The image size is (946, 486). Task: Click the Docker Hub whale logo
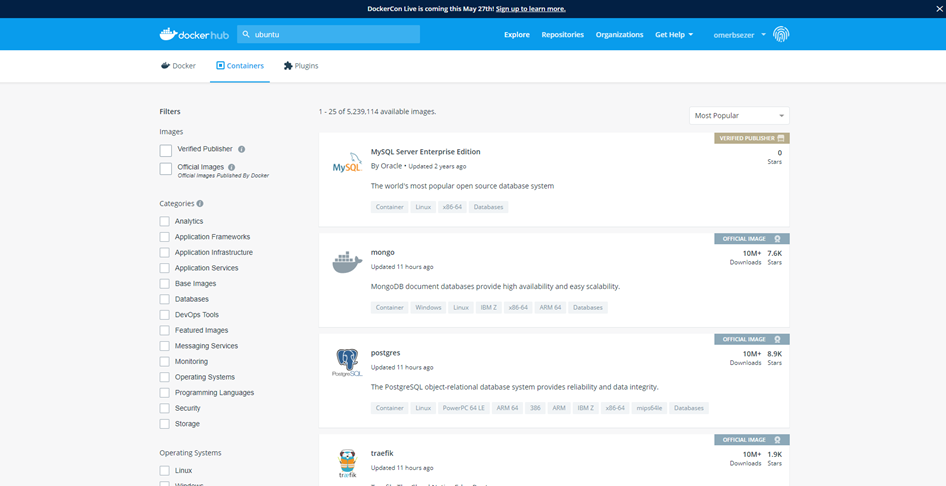(194, 34)
